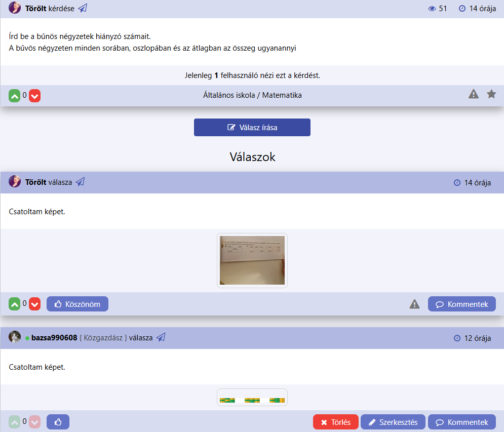Upvote the original question
Image resolution: width=504 pixels, height=432 pixels.
[14, 95]
